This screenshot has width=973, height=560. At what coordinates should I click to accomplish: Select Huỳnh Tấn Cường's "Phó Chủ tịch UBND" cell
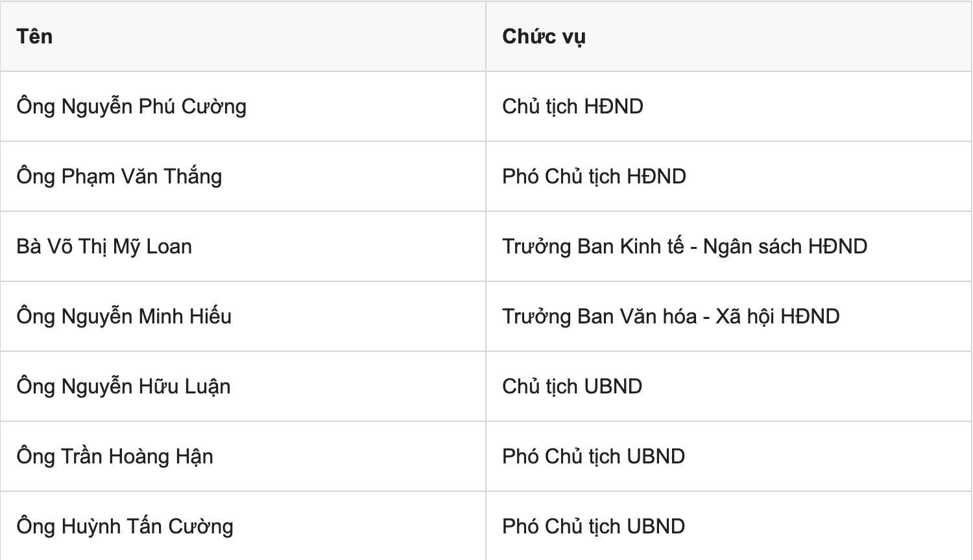click(594, 526)
